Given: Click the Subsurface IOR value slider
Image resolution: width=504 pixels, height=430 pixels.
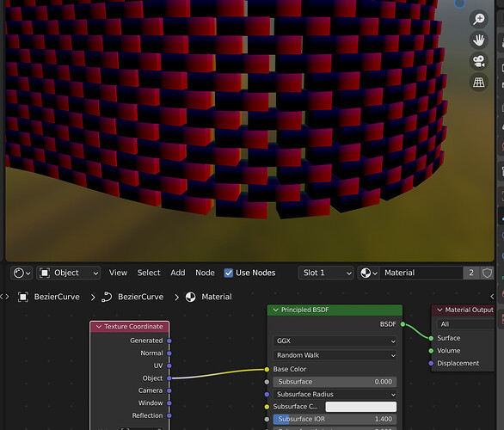Looking at the screenshot, I should coord(335,419).
